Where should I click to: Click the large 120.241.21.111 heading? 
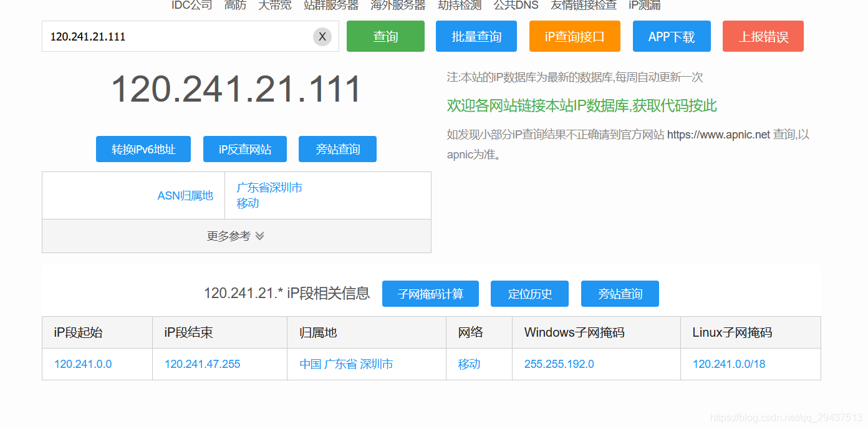coord(236,89)
